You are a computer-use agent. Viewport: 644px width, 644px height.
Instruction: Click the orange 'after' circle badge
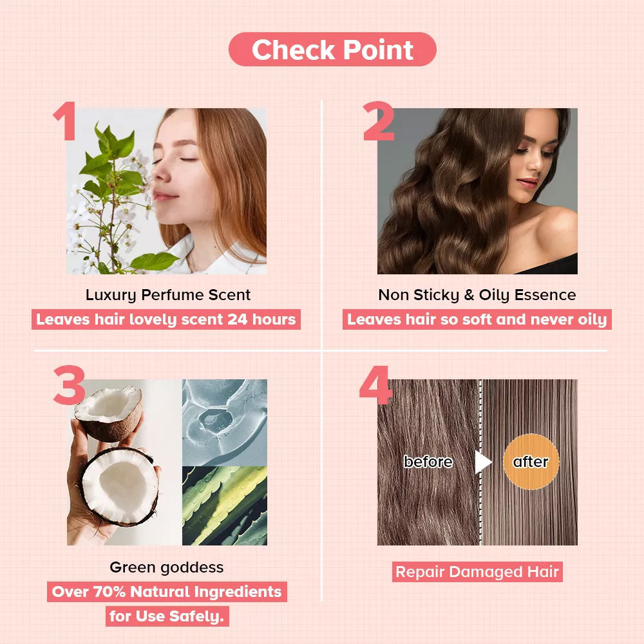(x=531, y=462)
